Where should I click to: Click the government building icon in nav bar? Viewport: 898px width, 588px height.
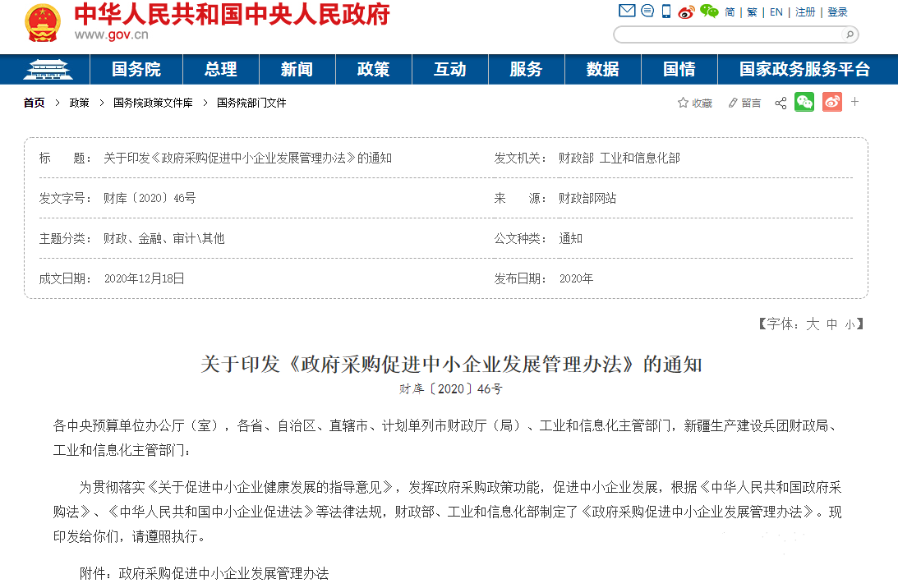[x=48, y=69]
